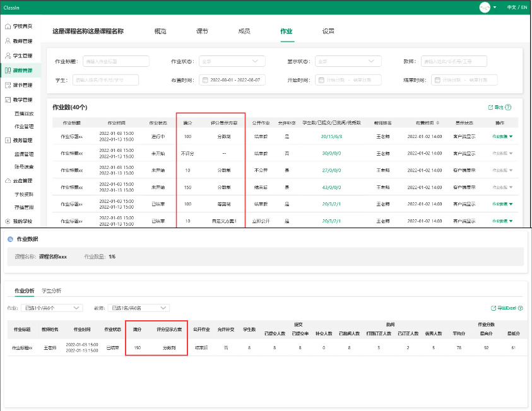Viewport: 532px width, 411px height.
Task: Go to 作业管理 in sidebar
Action: [24, 126]
